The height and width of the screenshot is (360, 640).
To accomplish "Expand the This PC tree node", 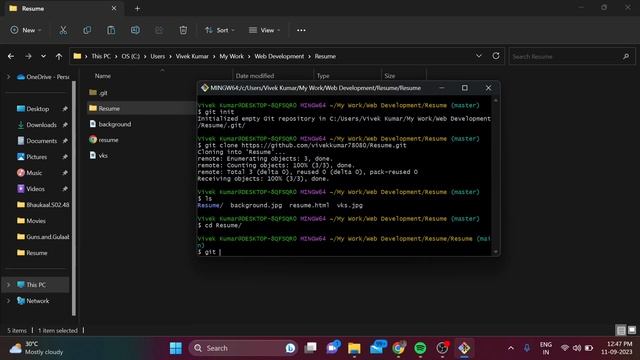I will point(8,285).
